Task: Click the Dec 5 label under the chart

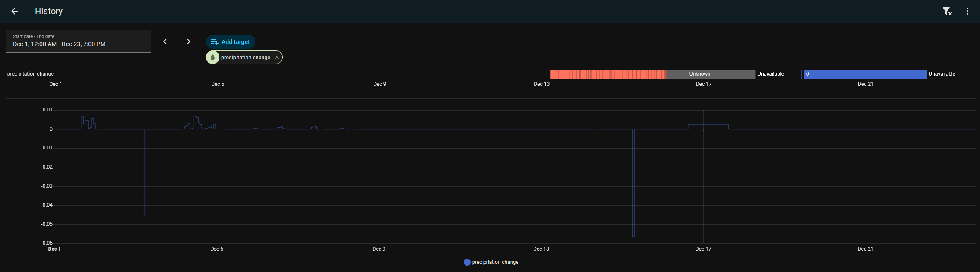Action: 216,249
